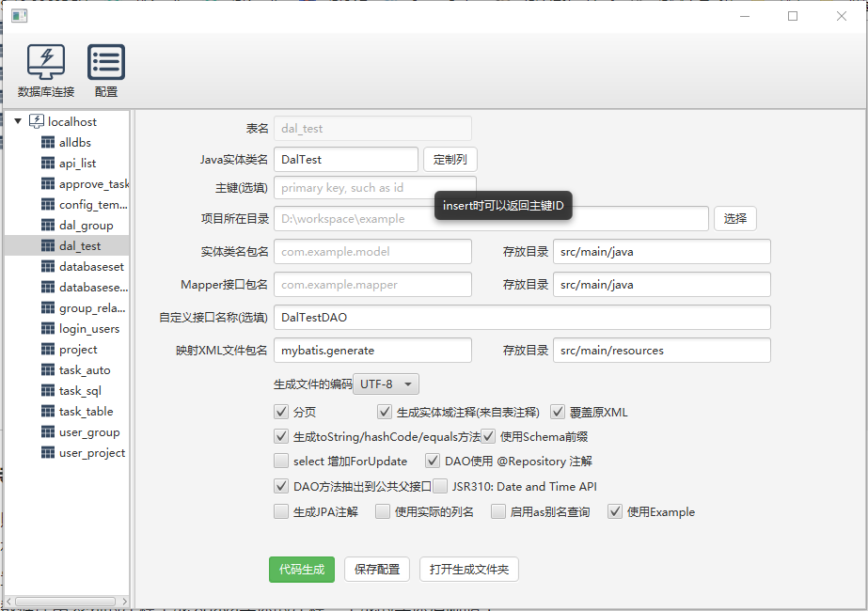Enable the 生成JPA注解 checkbox

[x=281, y=511]
